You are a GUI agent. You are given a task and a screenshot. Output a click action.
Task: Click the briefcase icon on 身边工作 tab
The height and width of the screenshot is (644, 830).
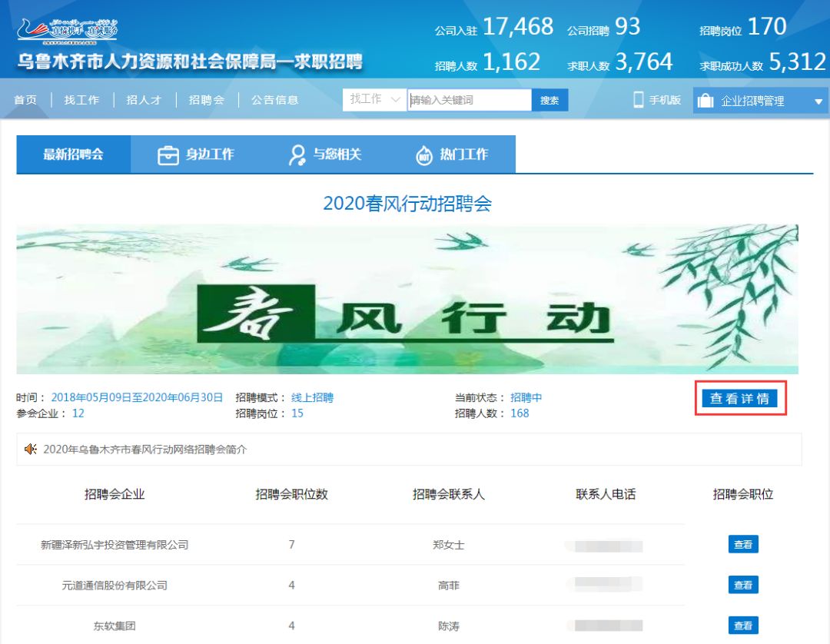[x=168, y=154]
